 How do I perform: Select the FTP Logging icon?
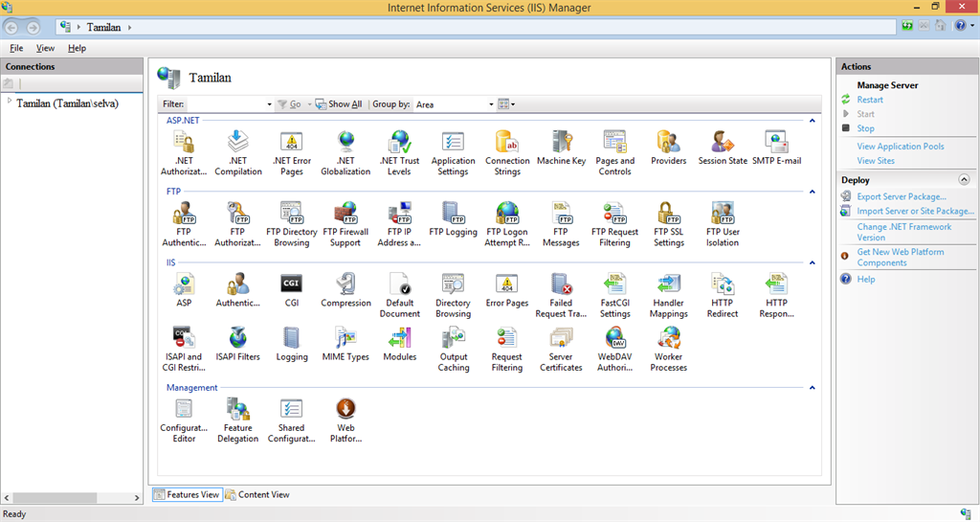[453, 219]
